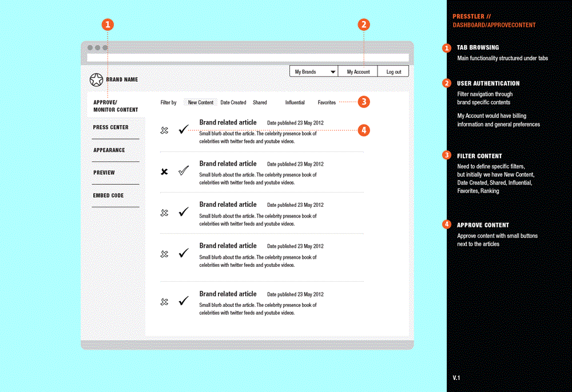Select the Embed Code tab
Viewport: 572px width, 392px height.
tap(109, 195)
